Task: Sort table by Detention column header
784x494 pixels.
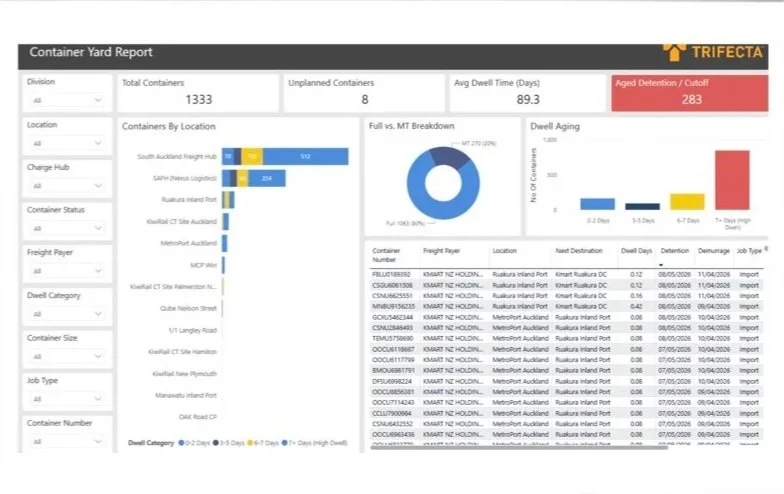Action: [674, 251]
